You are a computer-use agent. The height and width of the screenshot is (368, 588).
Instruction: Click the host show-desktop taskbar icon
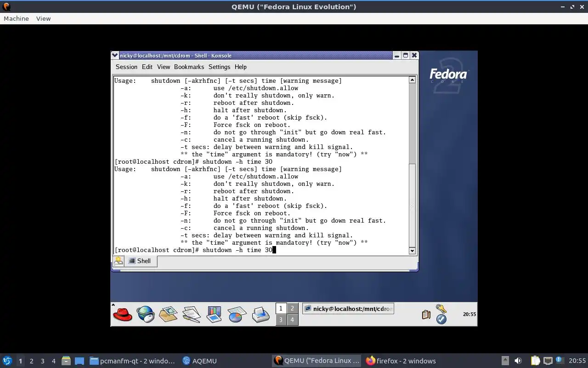(x=79, y=361)
